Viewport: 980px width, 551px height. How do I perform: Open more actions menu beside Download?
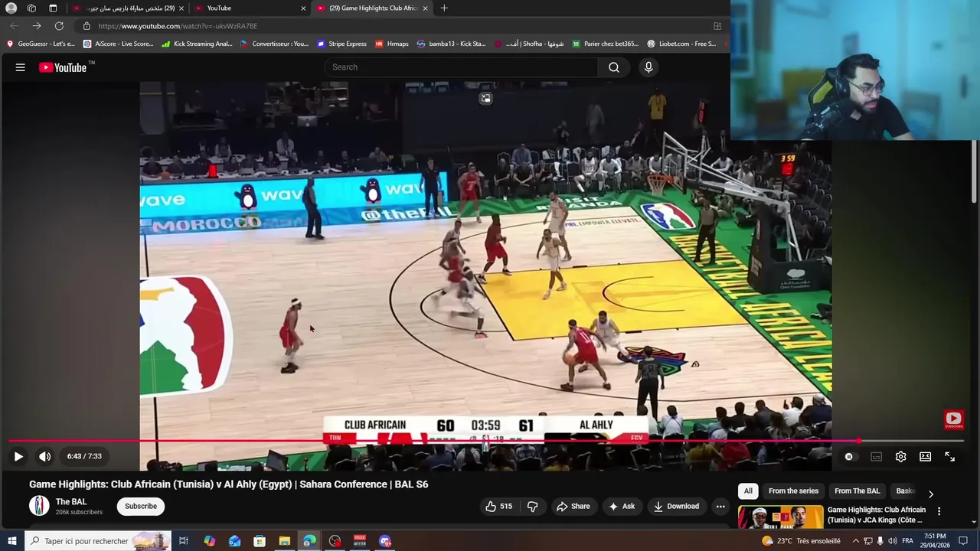point(720,506)
